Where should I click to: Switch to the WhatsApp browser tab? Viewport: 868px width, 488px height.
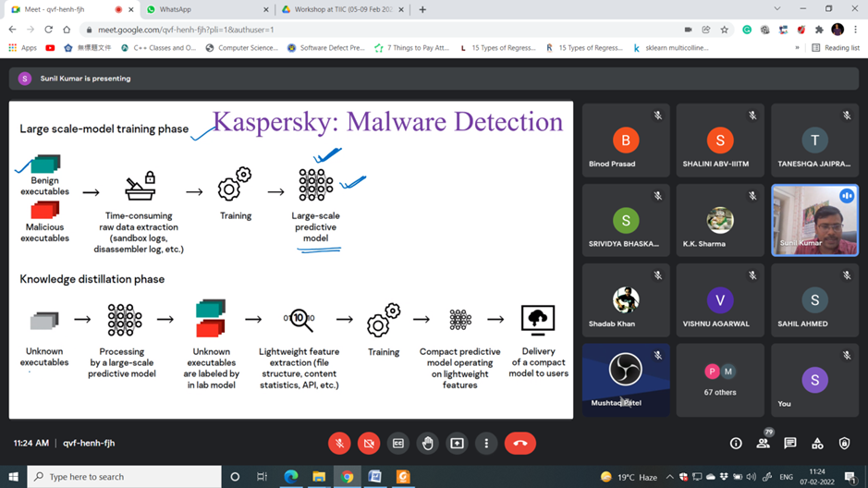point(205,9)
